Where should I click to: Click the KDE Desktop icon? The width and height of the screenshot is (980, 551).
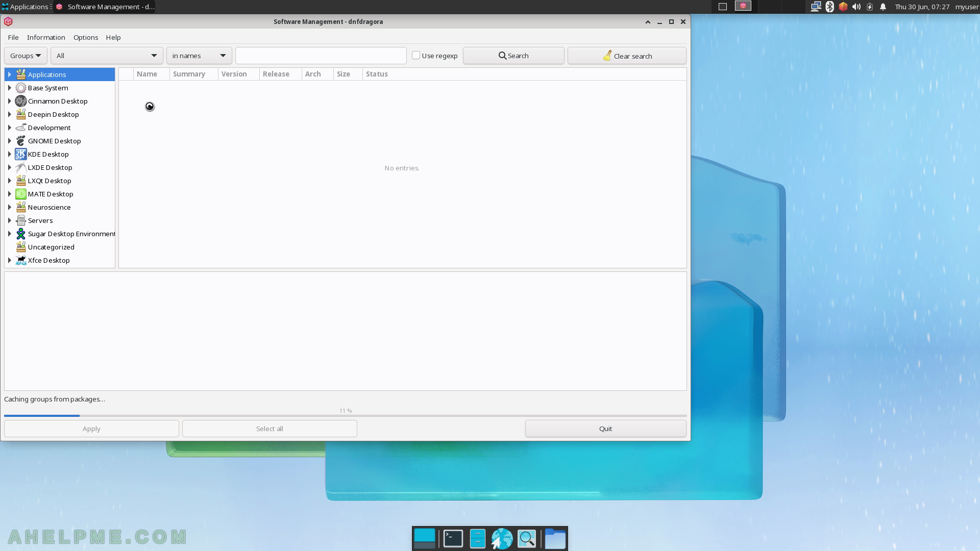(x=21, y=154)
